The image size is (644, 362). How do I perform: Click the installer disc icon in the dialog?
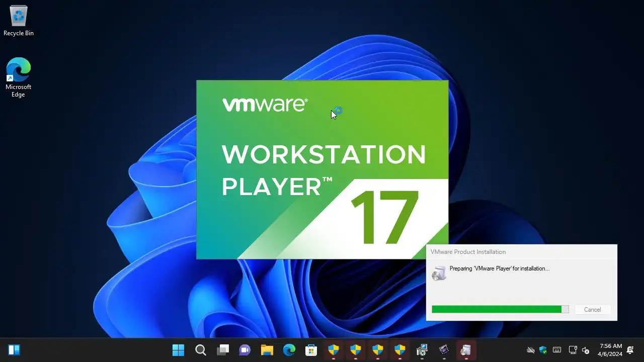click(439, 273)
